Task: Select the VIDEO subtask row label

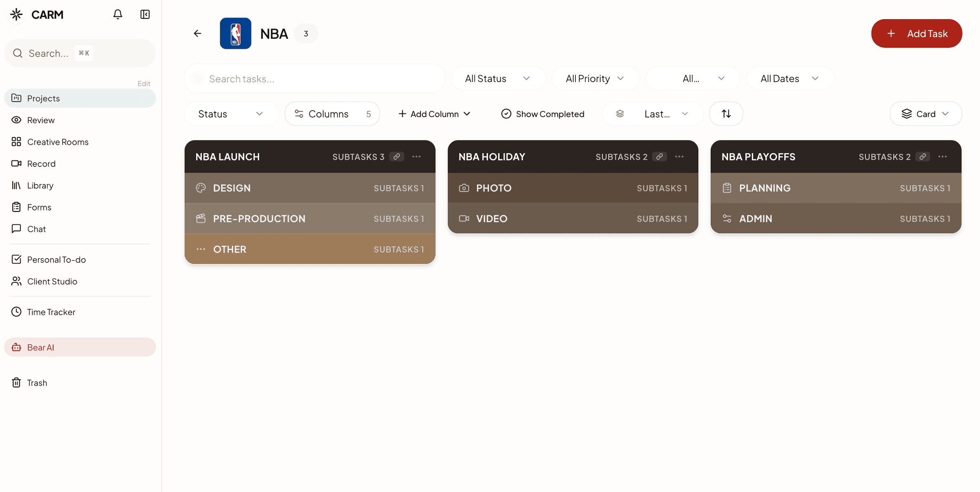Action: [x=492, y=219]
